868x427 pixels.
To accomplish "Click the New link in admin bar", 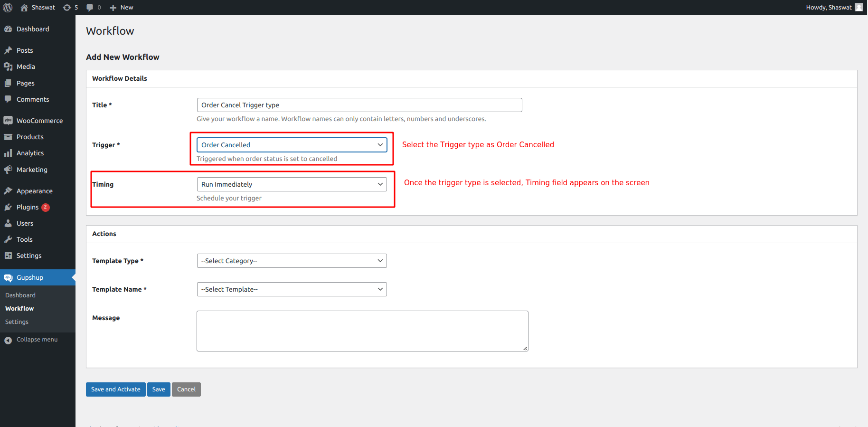I will coord(127,8).
